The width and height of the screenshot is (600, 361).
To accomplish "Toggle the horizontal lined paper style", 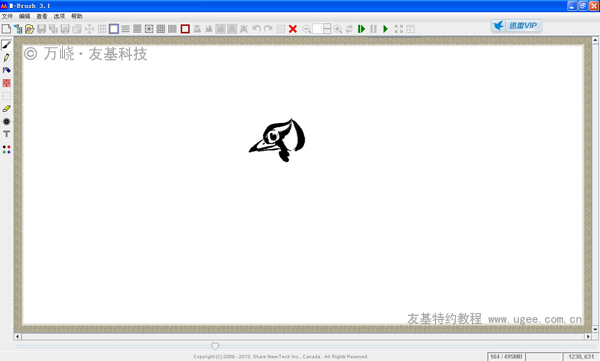I will point(126,29).
